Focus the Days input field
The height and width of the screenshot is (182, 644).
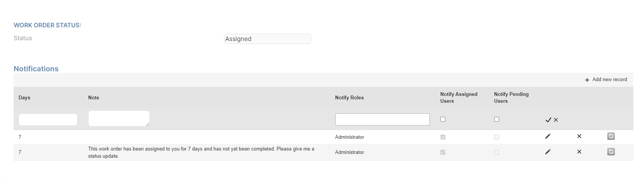point(48,119)
